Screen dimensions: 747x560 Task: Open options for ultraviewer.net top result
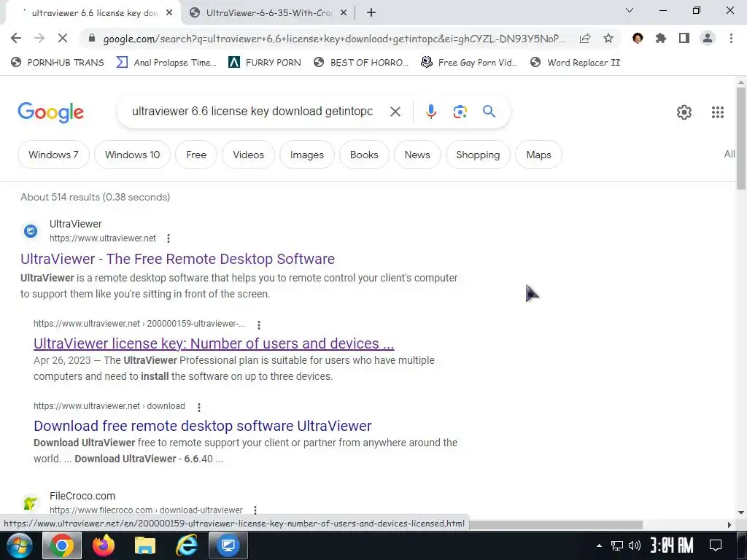tap(169, 238)
